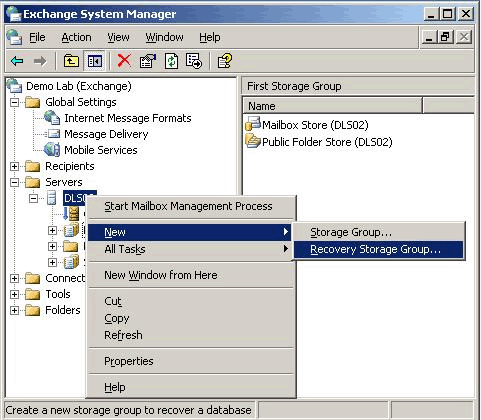
Task: Click the Refresh toolbar icon
Action: pos(171,61)
